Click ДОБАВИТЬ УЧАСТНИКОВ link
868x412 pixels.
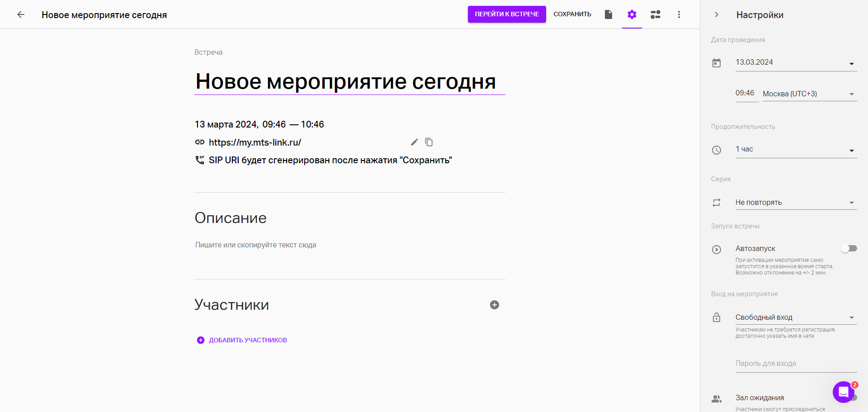[242, 340]
